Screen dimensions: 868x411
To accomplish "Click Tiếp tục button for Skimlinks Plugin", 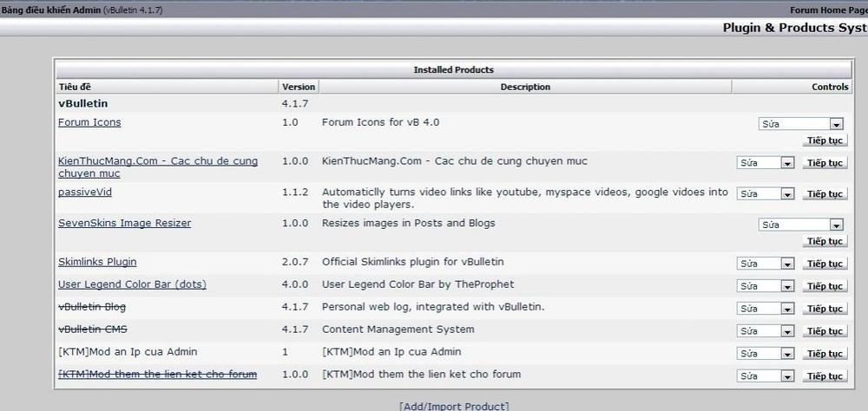I will click(825, 264).
